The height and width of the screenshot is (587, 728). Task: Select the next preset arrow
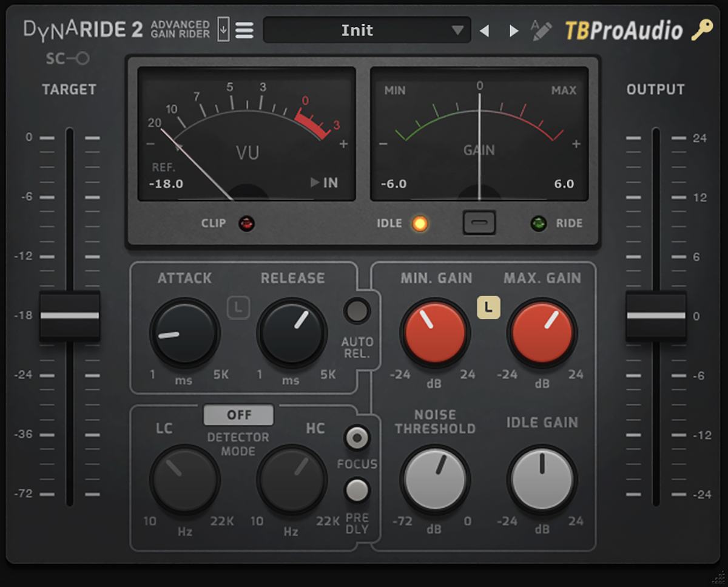coord(514,30)
